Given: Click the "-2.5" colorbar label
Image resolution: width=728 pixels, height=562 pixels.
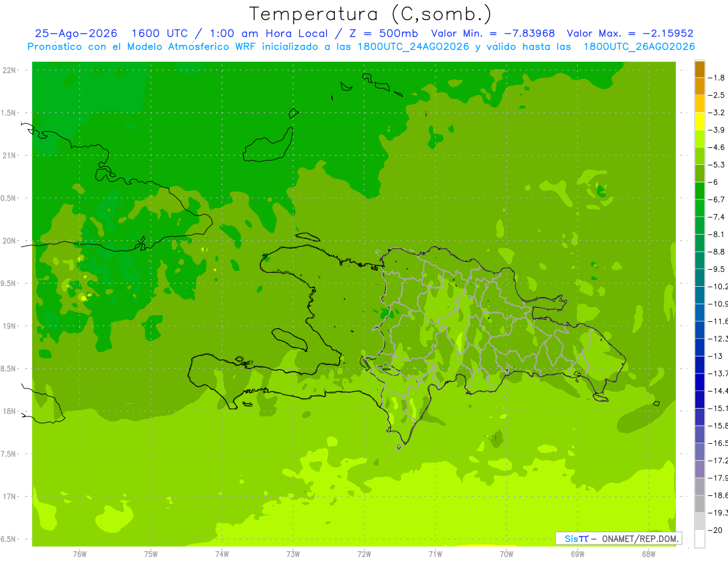Looking at the screenshot, I should [x=716, y=95].
